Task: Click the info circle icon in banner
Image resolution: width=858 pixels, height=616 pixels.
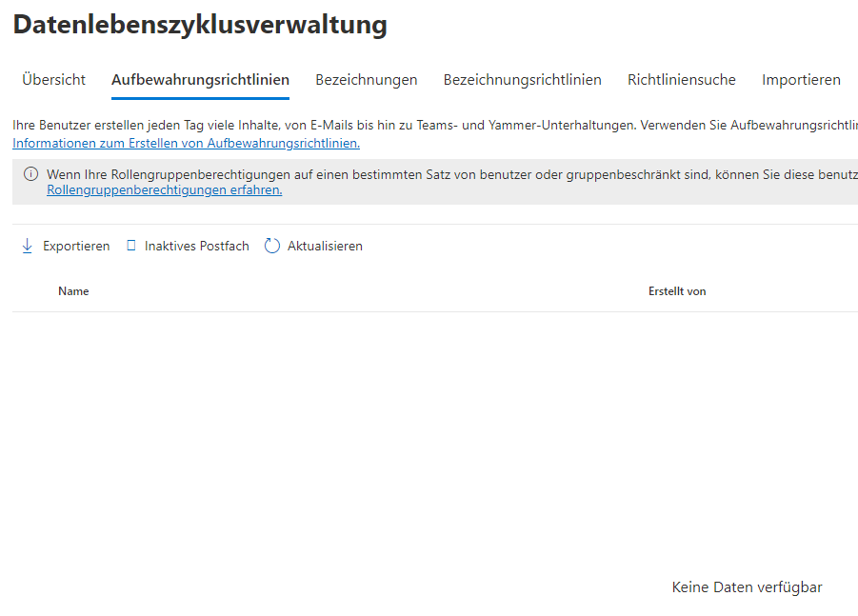Action: point(31,174)
